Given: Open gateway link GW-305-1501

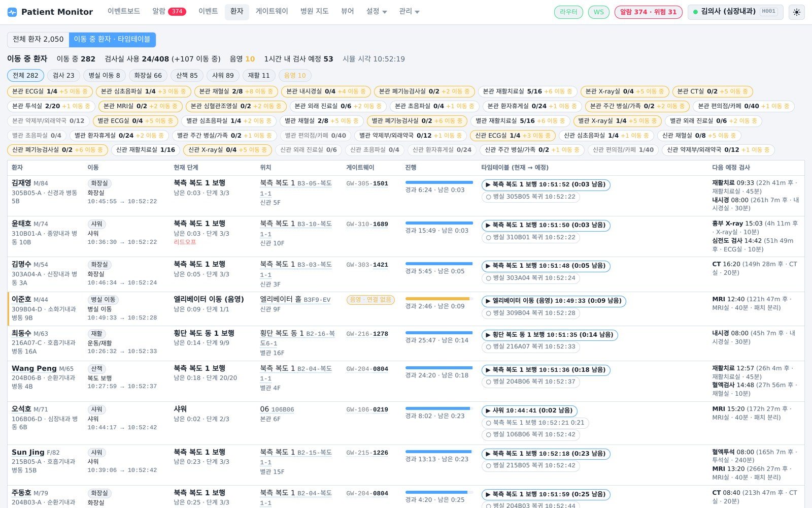Looking at the screenshot, I should click(367, 183).
